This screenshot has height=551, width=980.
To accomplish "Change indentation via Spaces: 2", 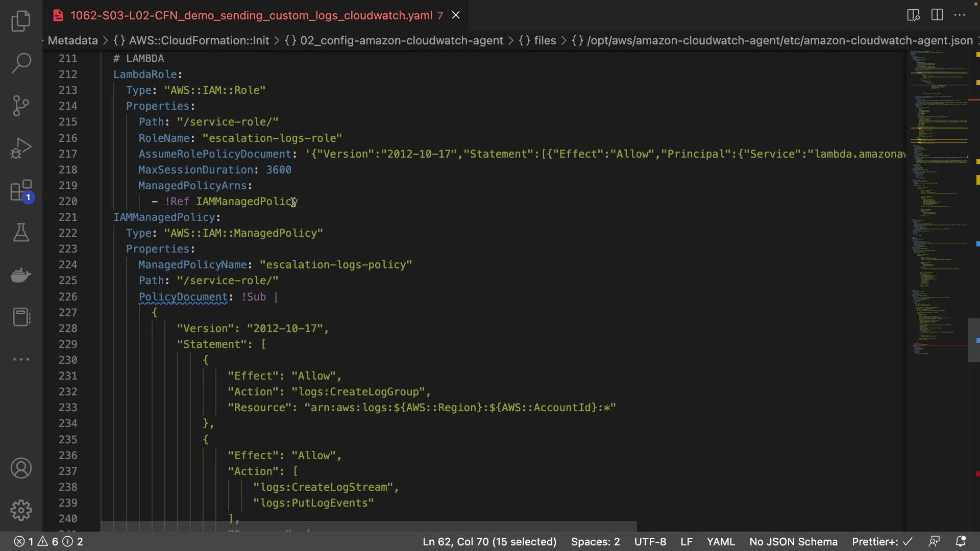I will coord(595,541).
